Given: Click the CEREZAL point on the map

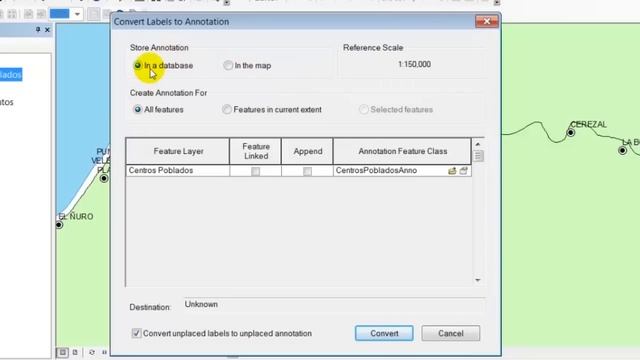Looking at the screenshot, I should 571,132.
